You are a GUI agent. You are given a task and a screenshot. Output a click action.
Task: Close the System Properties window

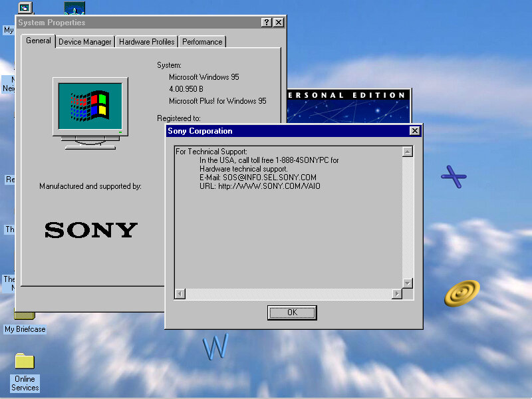(x=279, y=23)
